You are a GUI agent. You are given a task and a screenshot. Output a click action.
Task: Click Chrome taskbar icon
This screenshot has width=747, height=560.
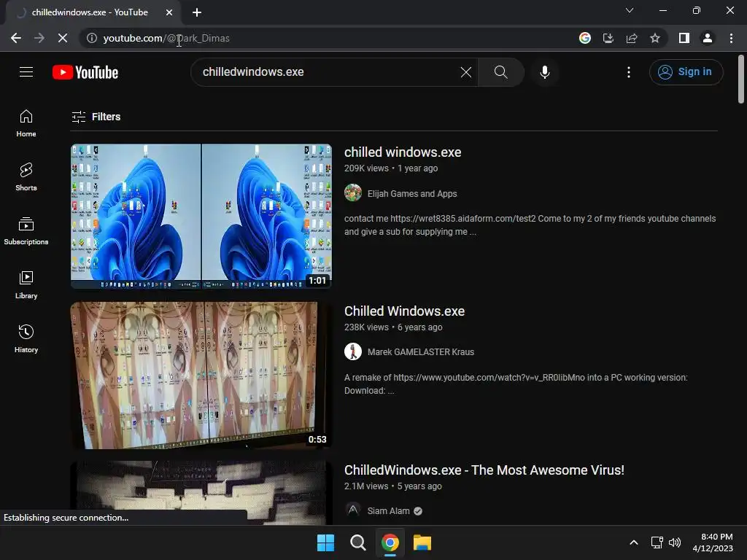click(x=390, y=542)
